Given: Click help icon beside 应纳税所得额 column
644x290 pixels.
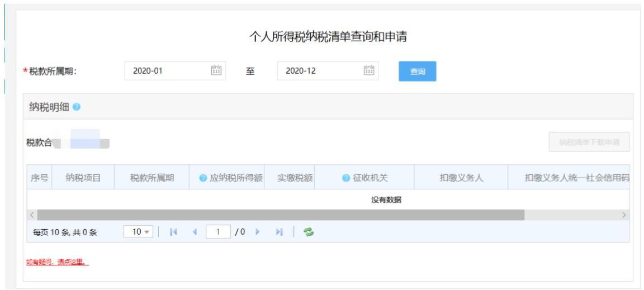Looking at the screenshot, I should (x=203, y=178).
